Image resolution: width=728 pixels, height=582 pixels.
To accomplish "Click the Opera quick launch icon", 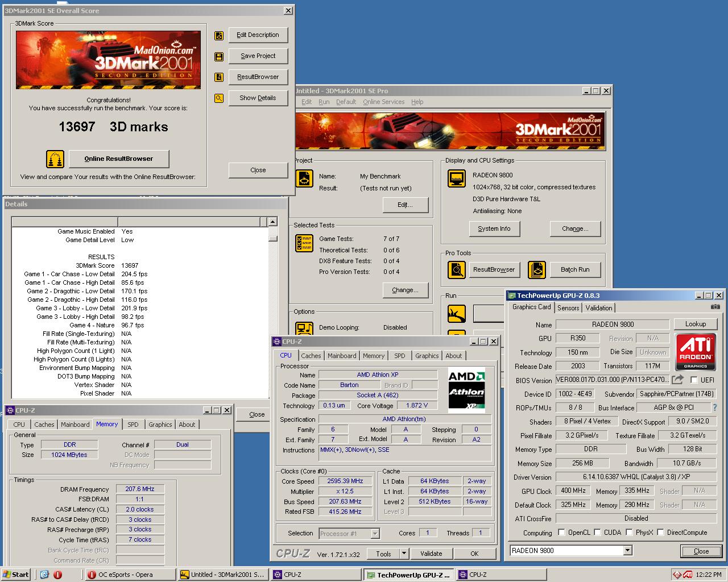I will (57, 575).
